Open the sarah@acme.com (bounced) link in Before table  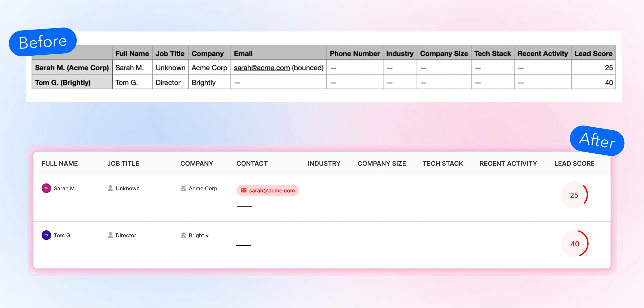click(x=262, y=68)
